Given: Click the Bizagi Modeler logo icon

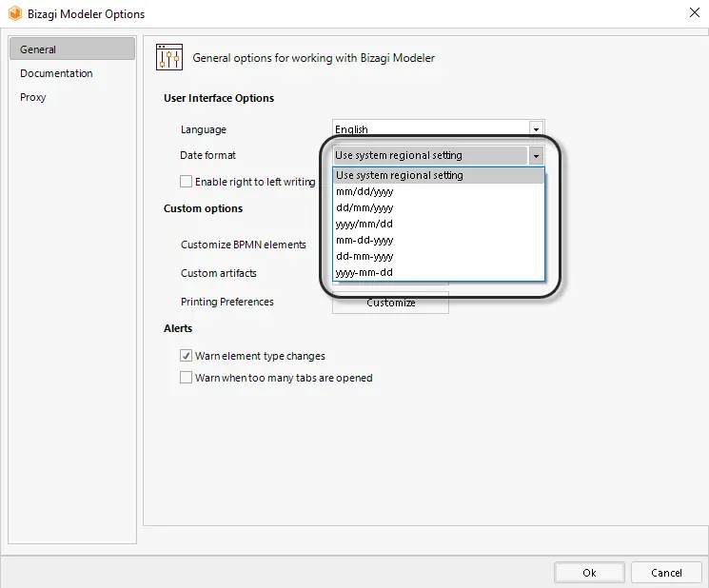Looking at the screenshot, I should pyautogui.click(x=15, y=13).
